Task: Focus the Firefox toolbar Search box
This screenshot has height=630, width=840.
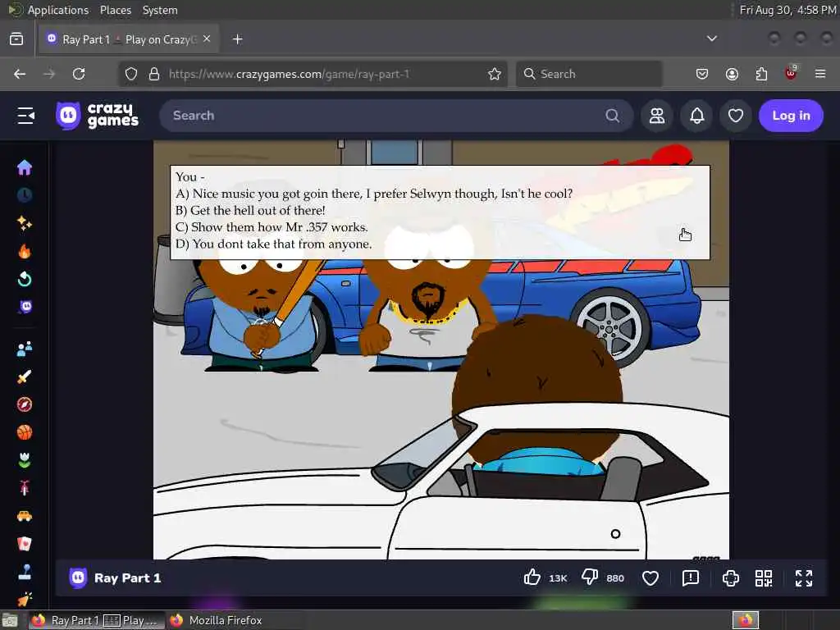Action: [x=589, y=74]
